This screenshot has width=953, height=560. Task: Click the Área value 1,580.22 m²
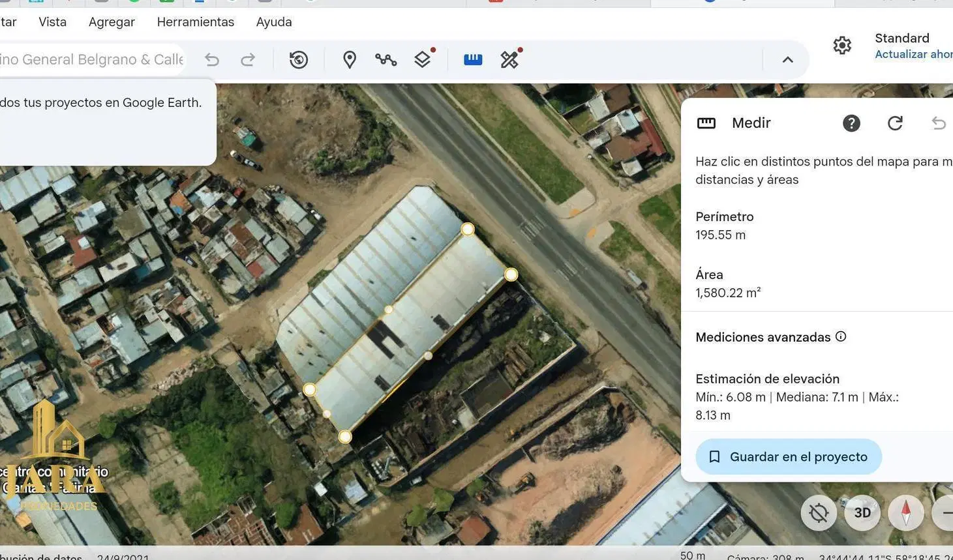(728, 293)
